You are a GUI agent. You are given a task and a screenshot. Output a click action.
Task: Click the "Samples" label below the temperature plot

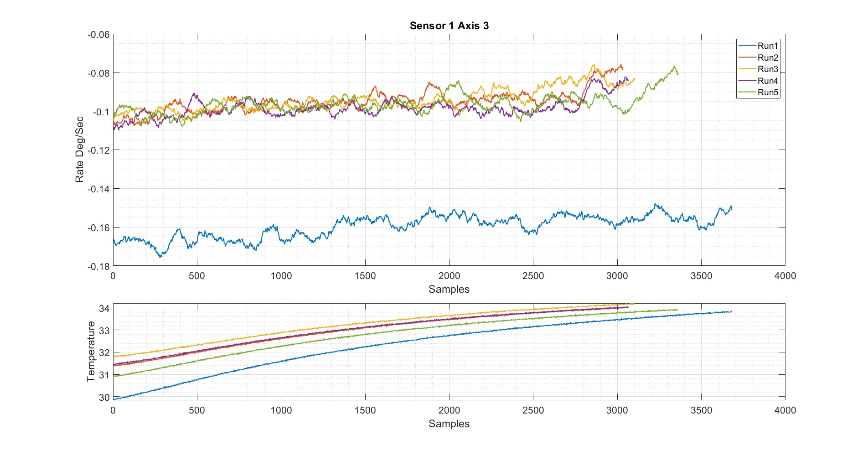[x=449, y=424]
